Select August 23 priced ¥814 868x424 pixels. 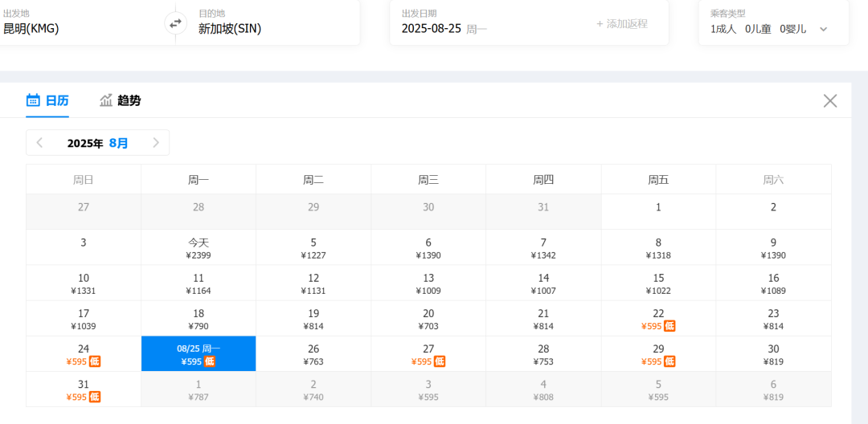click(x=773, y=319)
